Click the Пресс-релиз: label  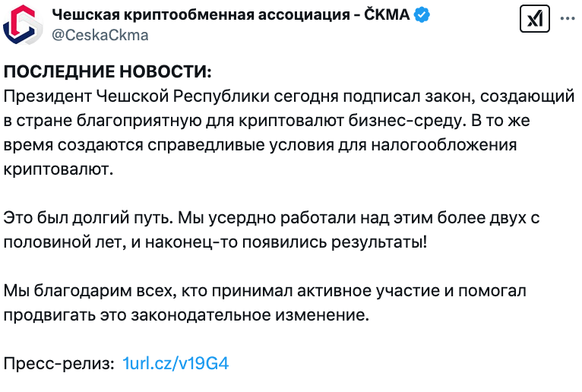tap(59, 363)
